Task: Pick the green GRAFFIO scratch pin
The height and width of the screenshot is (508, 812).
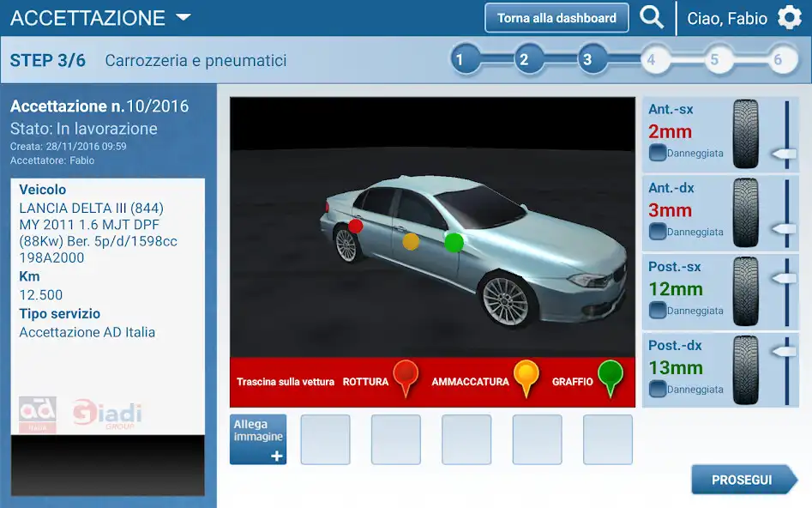Action: 610,375
